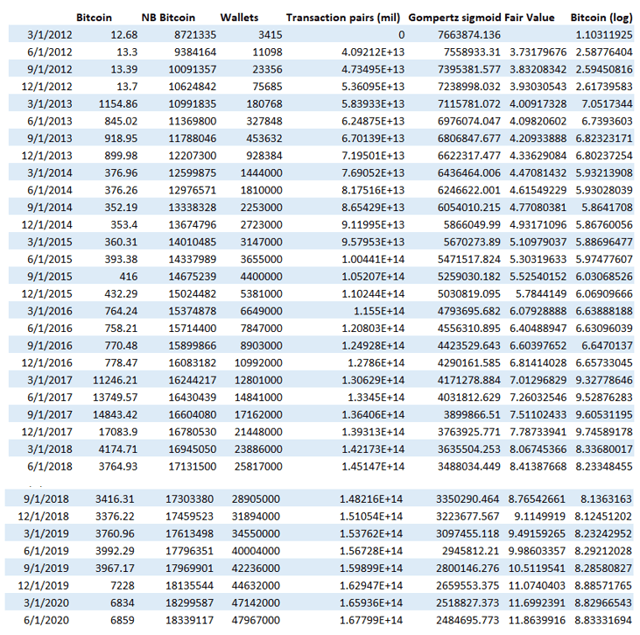Select the date cell 3/1/2015
Image resolution: width=640 pixels, height=635 pixels.
[49, 242]
